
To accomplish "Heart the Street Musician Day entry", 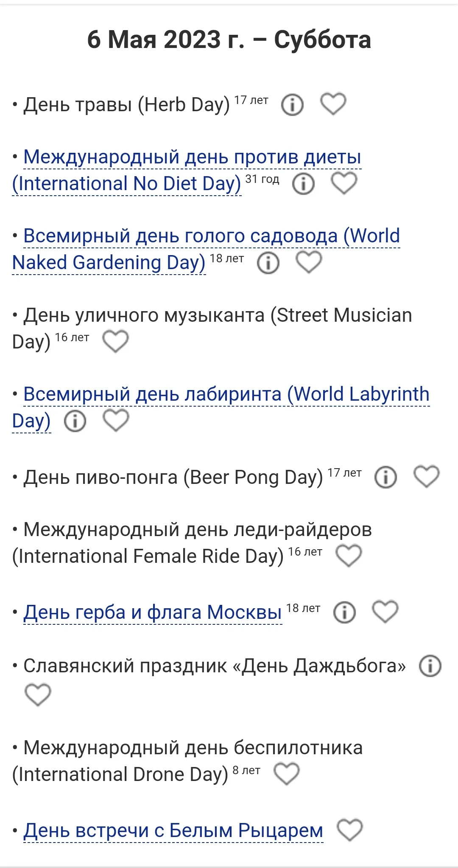I will 116,341.
